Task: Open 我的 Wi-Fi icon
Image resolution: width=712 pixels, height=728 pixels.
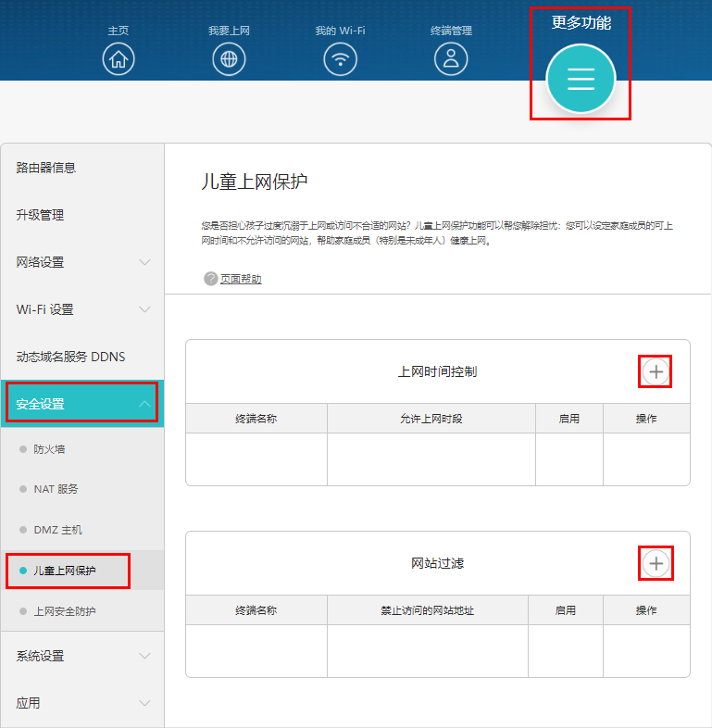Action: pyautogui.click(x=340, y=58)
